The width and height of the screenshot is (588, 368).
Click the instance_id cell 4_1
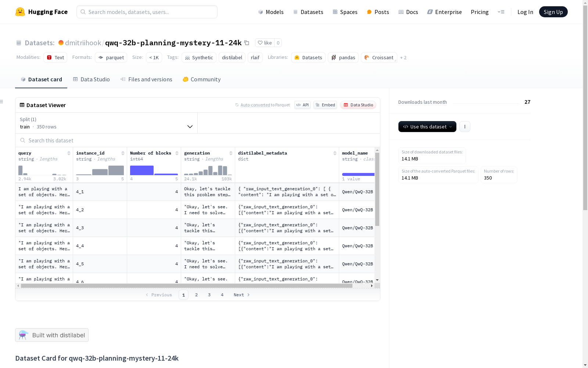100,192
